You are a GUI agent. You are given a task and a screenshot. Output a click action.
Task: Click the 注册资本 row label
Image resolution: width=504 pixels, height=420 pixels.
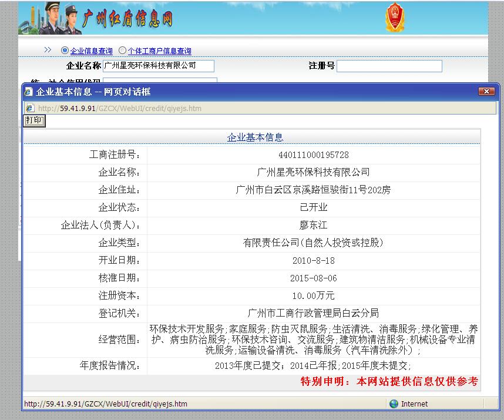pos(119,295)
